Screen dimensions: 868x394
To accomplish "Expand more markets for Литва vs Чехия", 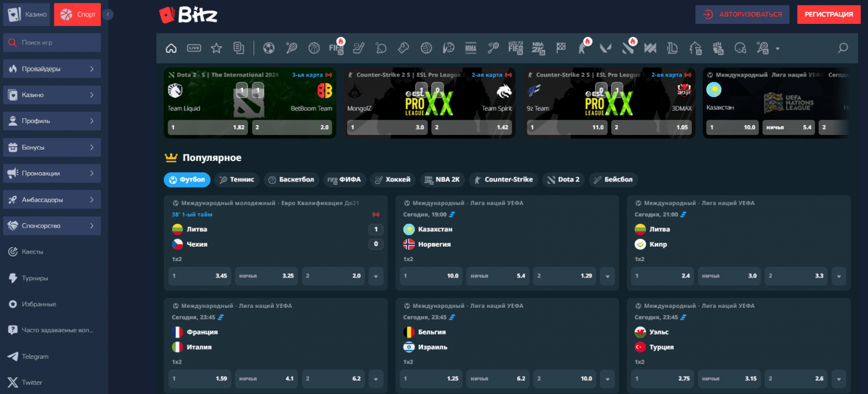I will coord(375,276).
